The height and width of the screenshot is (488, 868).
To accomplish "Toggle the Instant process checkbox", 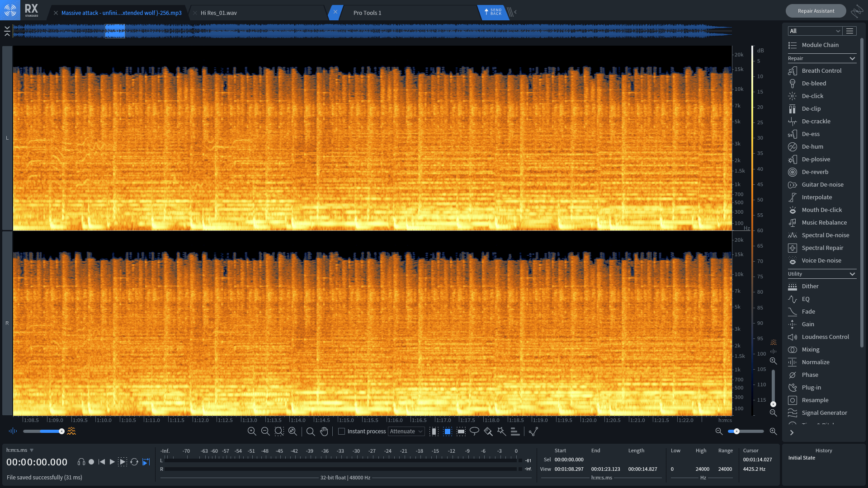I will [x=340, y=432].
